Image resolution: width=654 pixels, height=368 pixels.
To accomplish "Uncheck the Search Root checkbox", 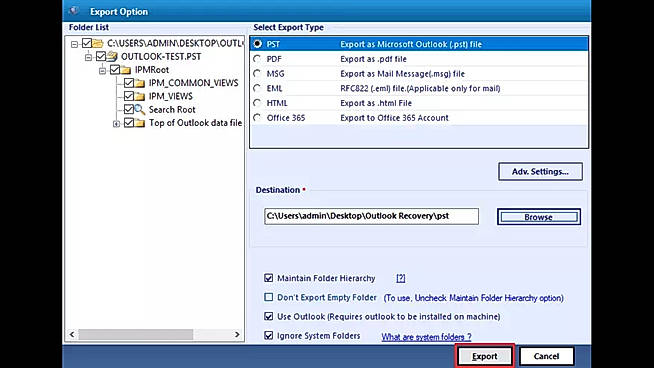I will (x=129, y=109).
